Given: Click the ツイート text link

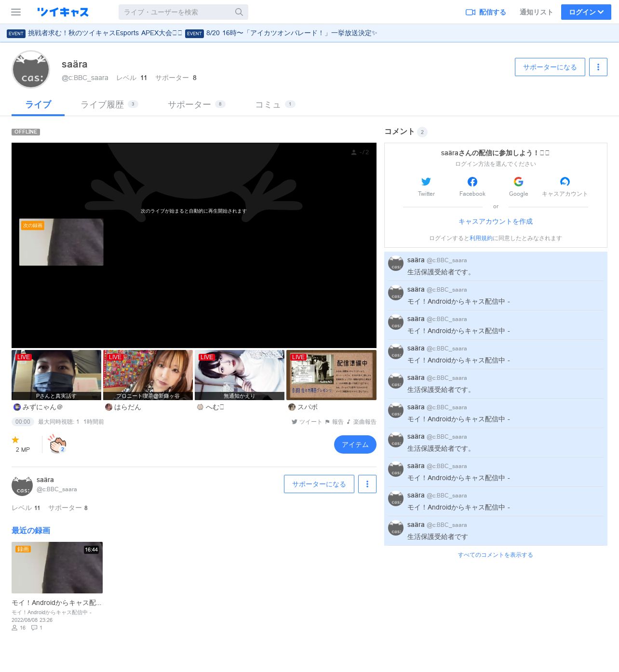Looking at the screenshot, I should pos(310,422).
